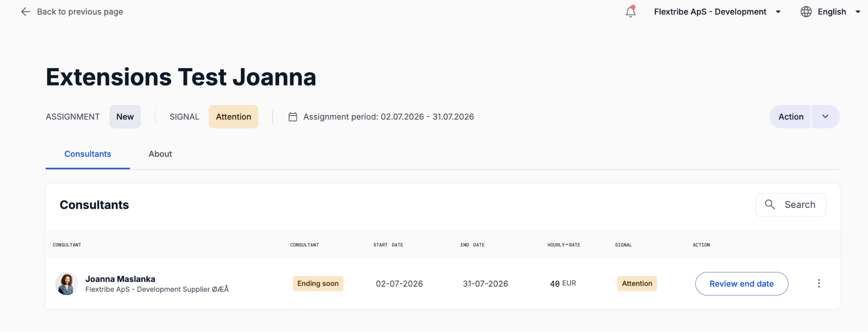Click the Action button

coord(790,117)
